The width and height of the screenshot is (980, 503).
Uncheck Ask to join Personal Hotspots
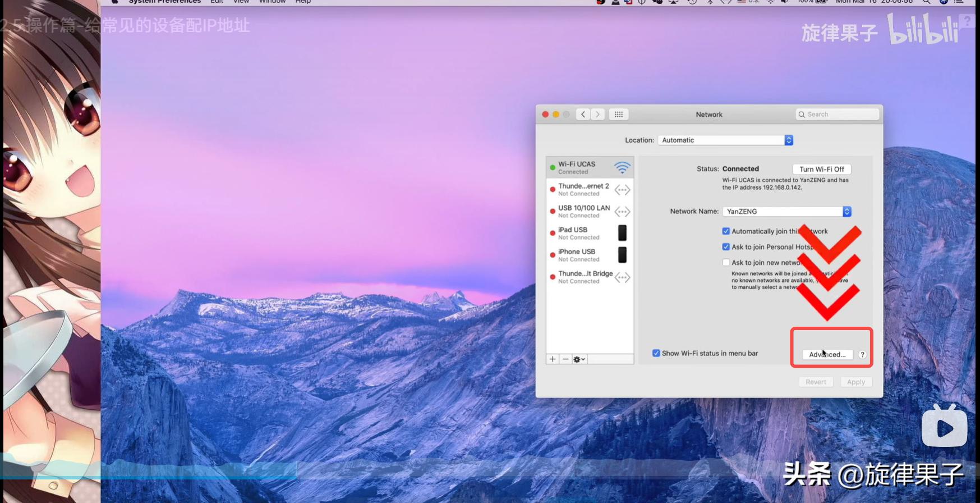[x=726, y=247]
